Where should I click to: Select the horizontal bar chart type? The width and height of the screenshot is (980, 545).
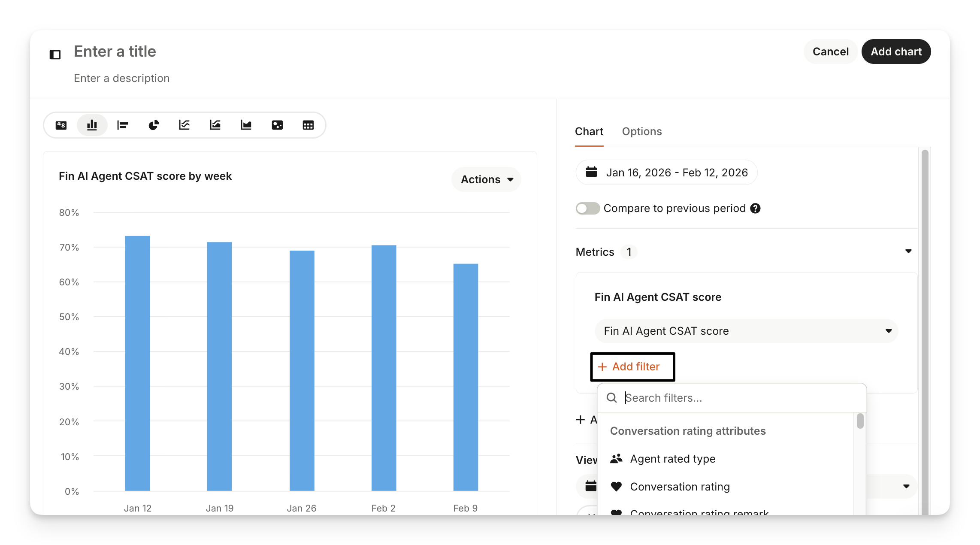coord(123,125)
